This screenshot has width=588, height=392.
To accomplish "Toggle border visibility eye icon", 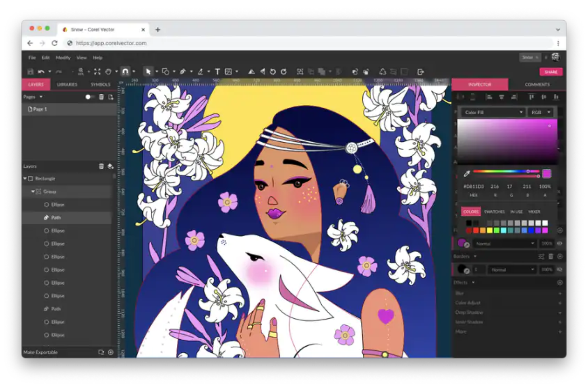I will pos(560,269).
